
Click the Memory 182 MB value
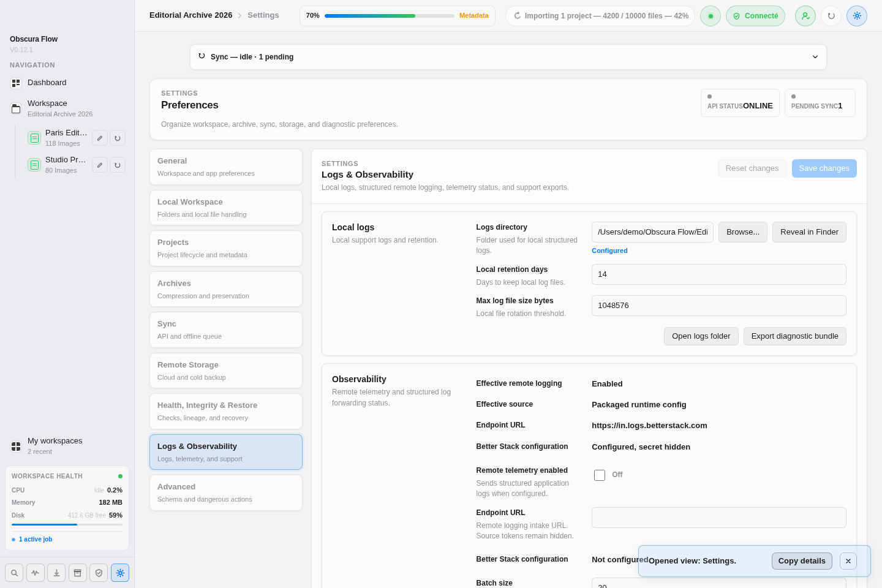pyautogui.click(x=111, y=502)
